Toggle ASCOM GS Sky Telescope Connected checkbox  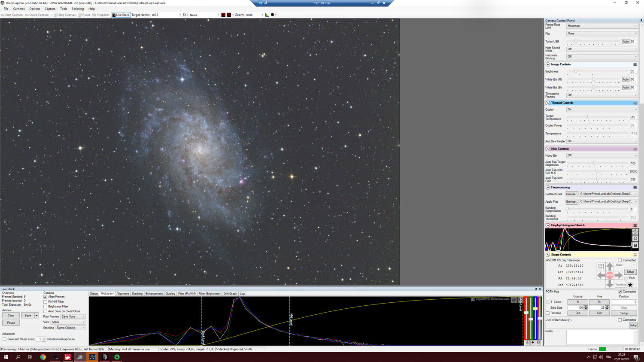point(620,260)
